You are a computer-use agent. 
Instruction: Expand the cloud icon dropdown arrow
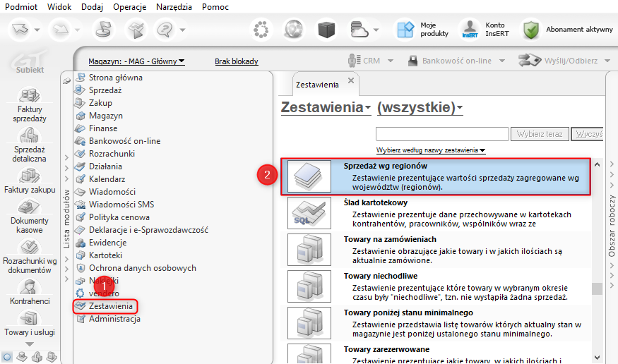coord(376,30)
